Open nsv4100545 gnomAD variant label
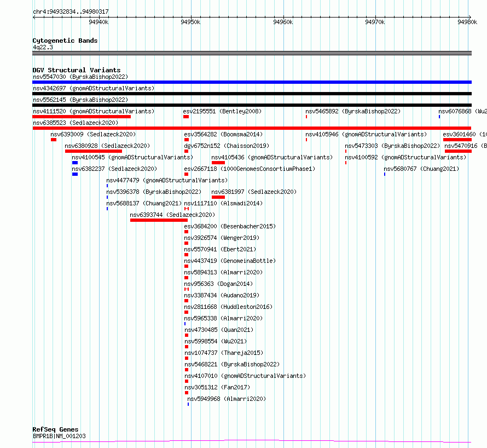487x448 pixels. click(x=132, y=157)
